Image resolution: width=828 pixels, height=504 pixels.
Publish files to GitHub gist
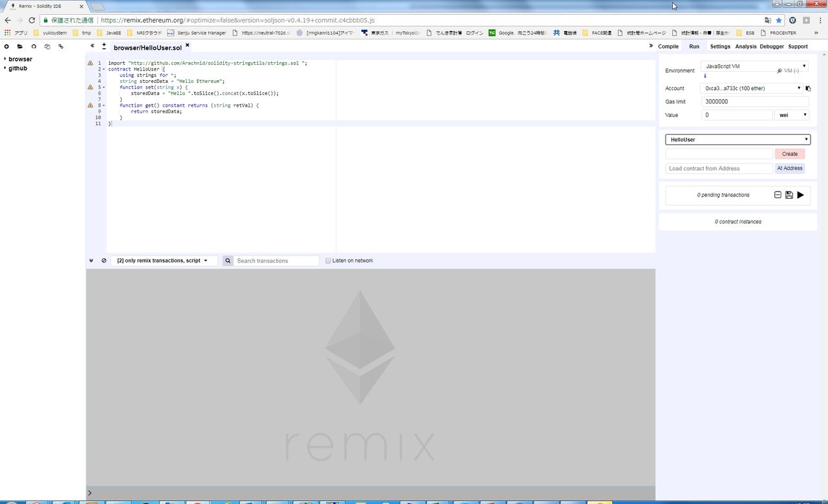[x=34, y=47]
